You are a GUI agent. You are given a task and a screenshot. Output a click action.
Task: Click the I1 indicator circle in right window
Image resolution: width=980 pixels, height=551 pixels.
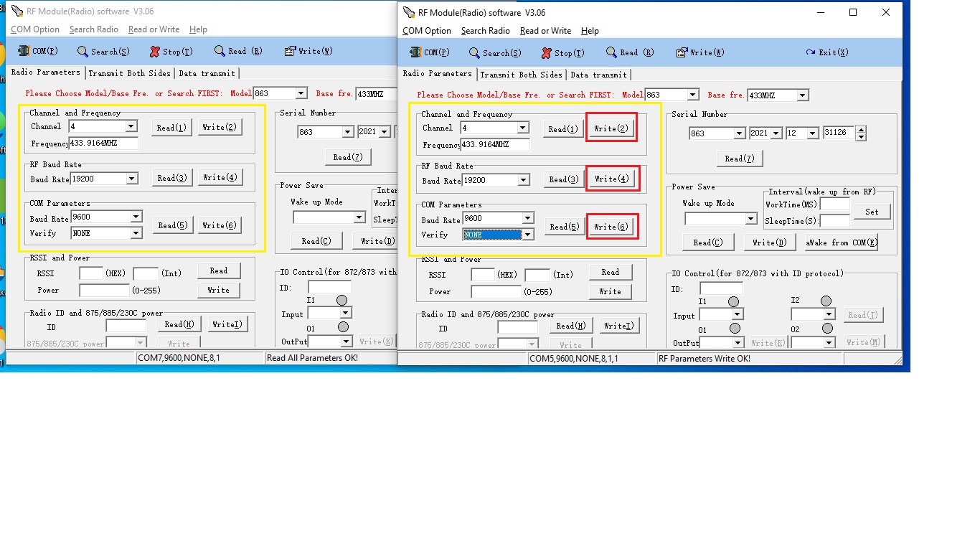click(x=733, y=302)
